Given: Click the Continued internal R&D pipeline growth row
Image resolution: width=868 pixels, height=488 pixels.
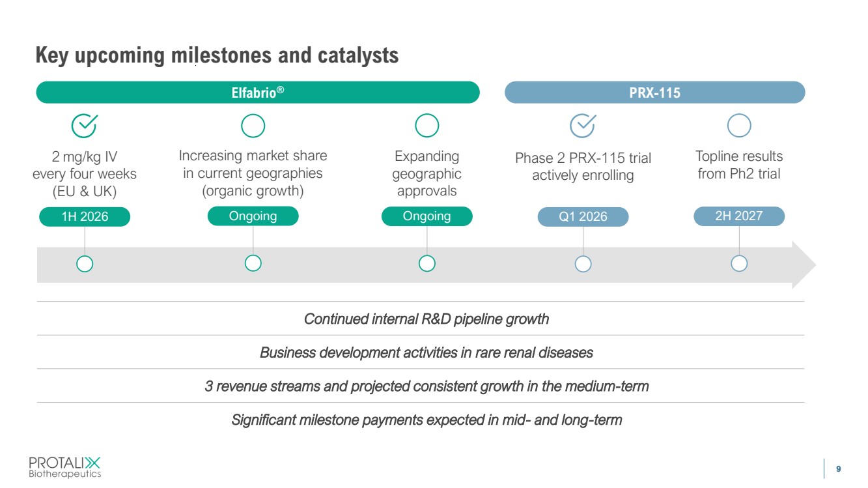Looking at the screenshot, I should 421,319.
